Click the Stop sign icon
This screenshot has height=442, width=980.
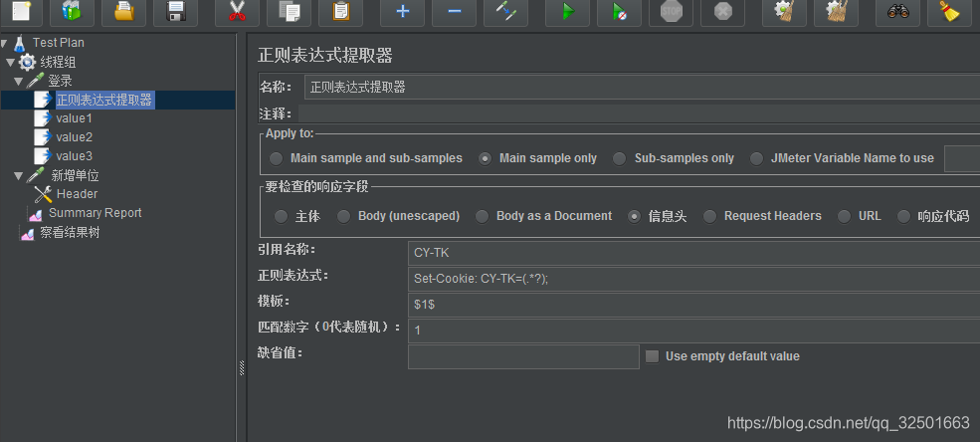(x=672, y=12)
